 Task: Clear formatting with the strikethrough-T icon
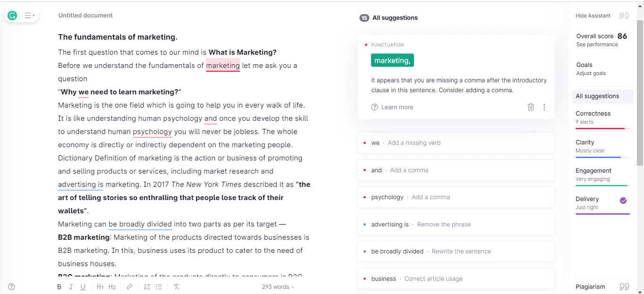click(x=176, y=286)
